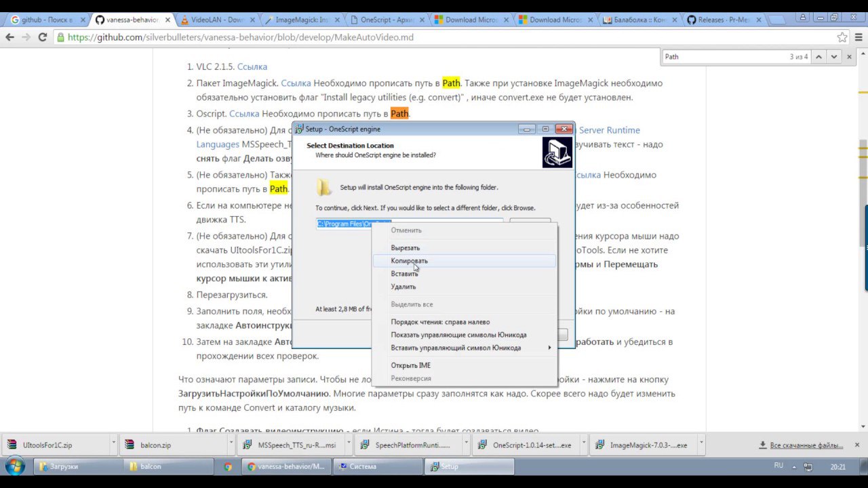This screenshot has height=488, width=868.
Task: Click the installer destination folder path field
Action: coord(410,224)
